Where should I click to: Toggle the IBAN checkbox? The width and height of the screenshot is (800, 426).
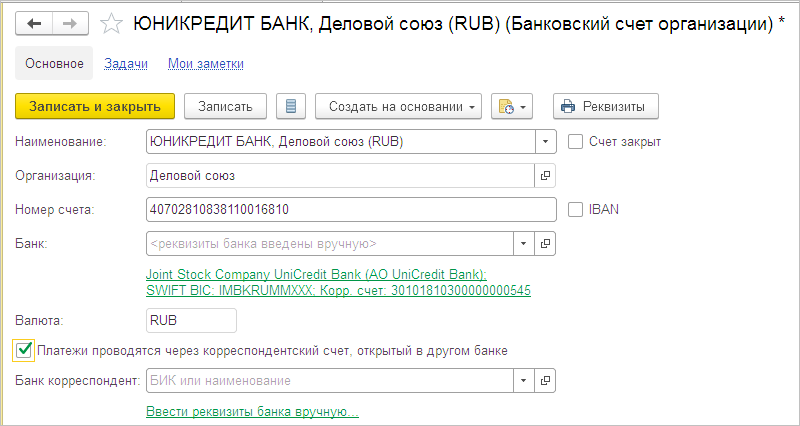point(575,210)
